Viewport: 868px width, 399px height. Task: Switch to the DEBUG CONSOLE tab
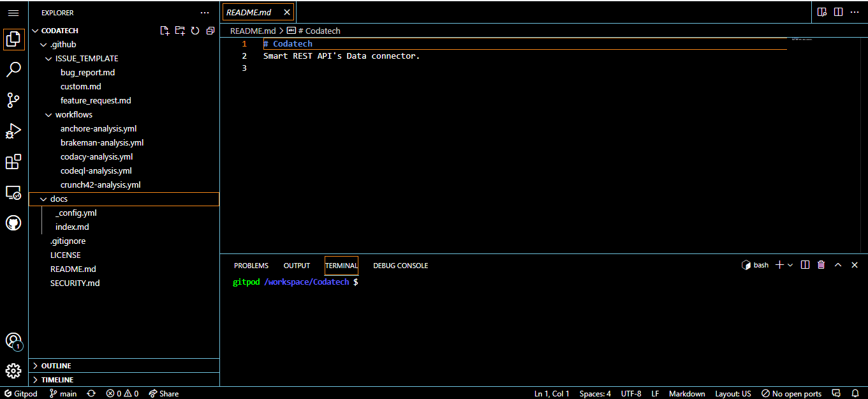click(x=401, y=266)
